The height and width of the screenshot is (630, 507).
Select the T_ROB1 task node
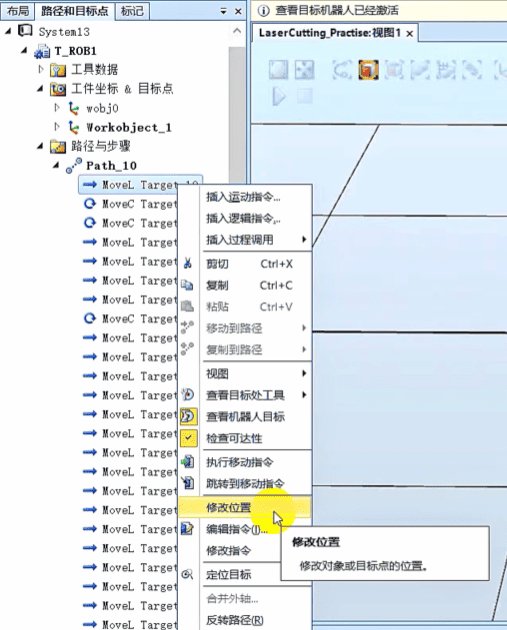(76, 51)
